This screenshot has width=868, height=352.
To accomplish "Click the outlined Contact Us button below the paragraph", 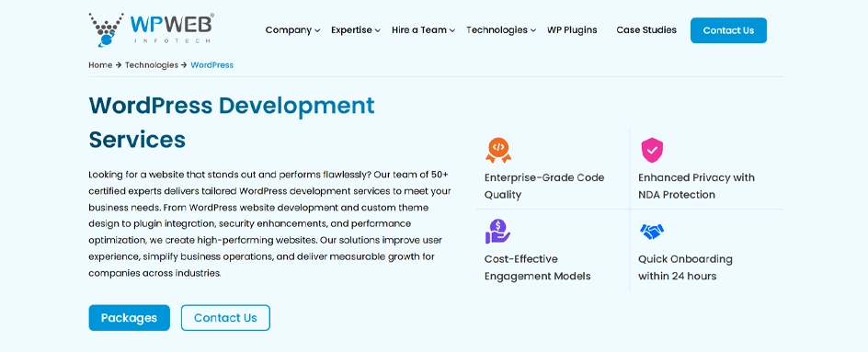I will 225,318.
